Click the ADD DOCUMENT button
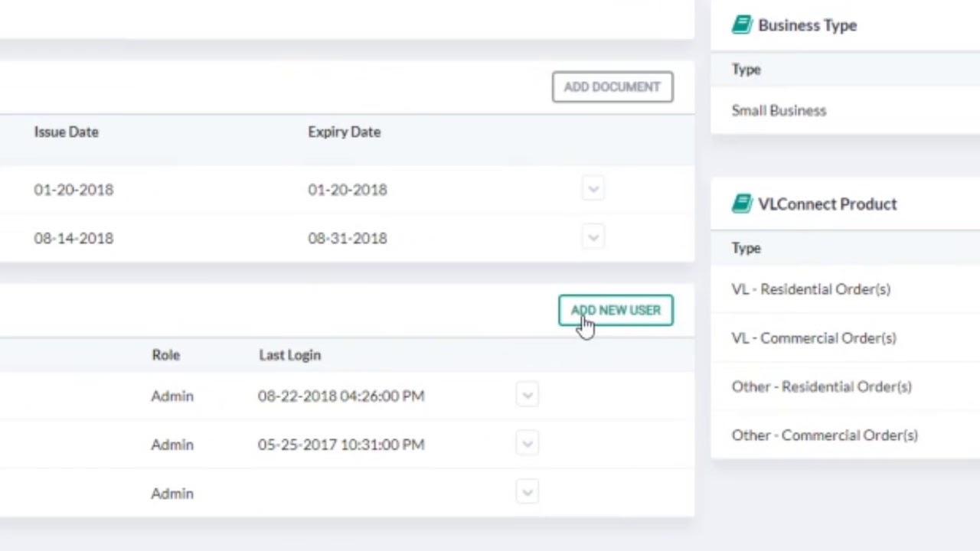The height and width of the screenshot is (551, 980). 612,86
